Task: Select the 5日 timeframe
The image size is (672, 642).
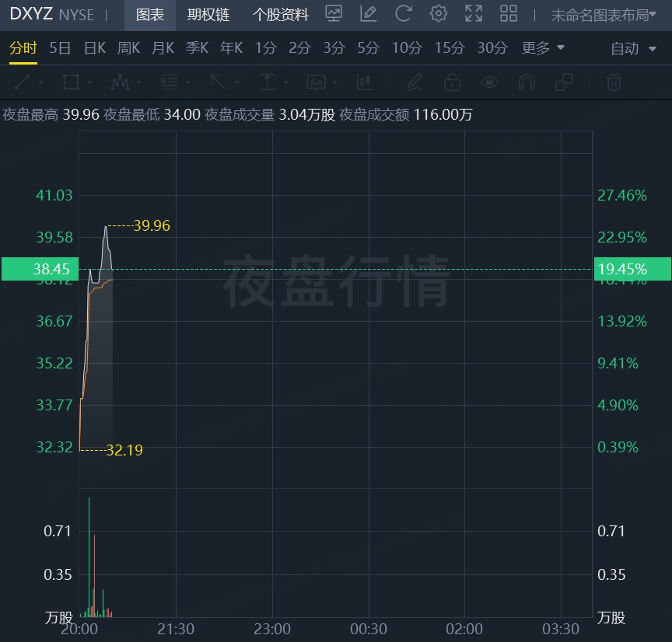Action: [x=60, y=47]
